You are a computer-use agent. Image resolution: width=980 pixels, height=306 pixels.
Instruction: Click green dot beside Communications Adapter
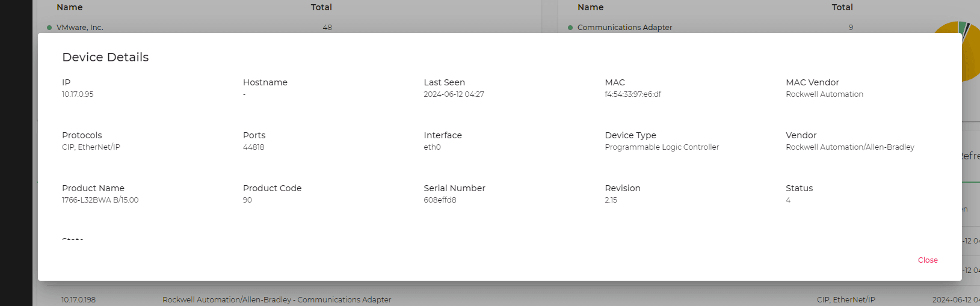pyautogui.click(x=570, y=28)
